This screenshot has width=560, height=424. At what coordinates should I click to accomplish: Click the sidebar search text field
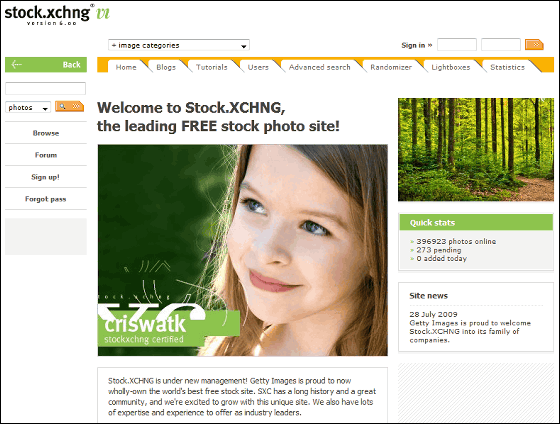click(x=45, y=88)
